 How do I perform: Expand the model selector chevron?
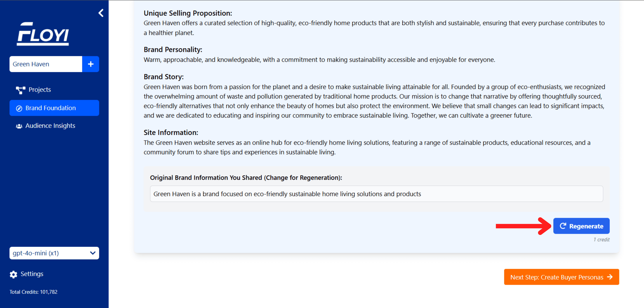[x=92, y=253]
